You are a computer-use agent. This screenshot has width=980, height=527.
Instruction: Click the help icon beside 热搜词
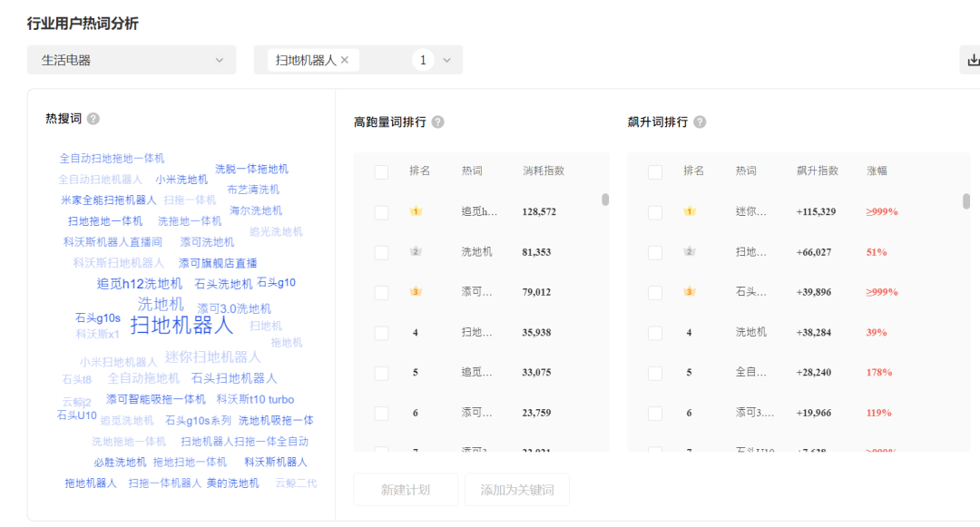93,119
